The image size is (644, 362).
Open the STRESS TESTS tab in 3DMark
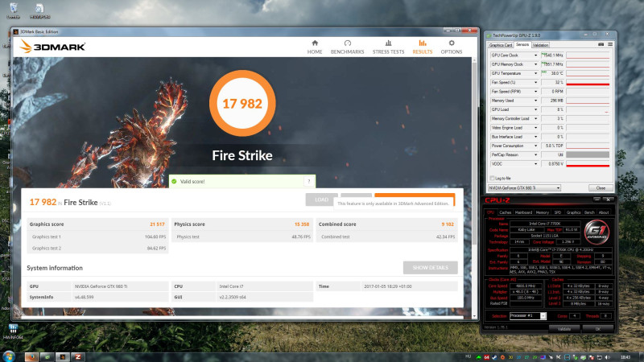[388, 47]
